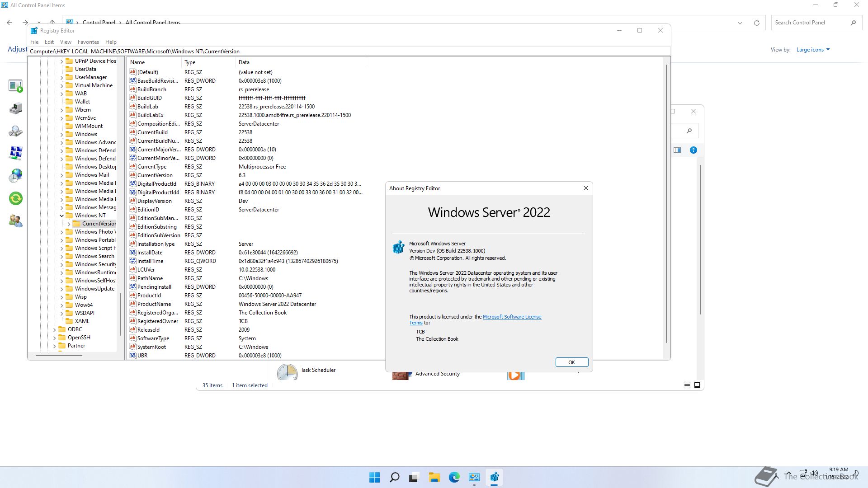Open the Edit menu in Registry Editor
This screenshot has height=488, width=868.
point(49,42)
